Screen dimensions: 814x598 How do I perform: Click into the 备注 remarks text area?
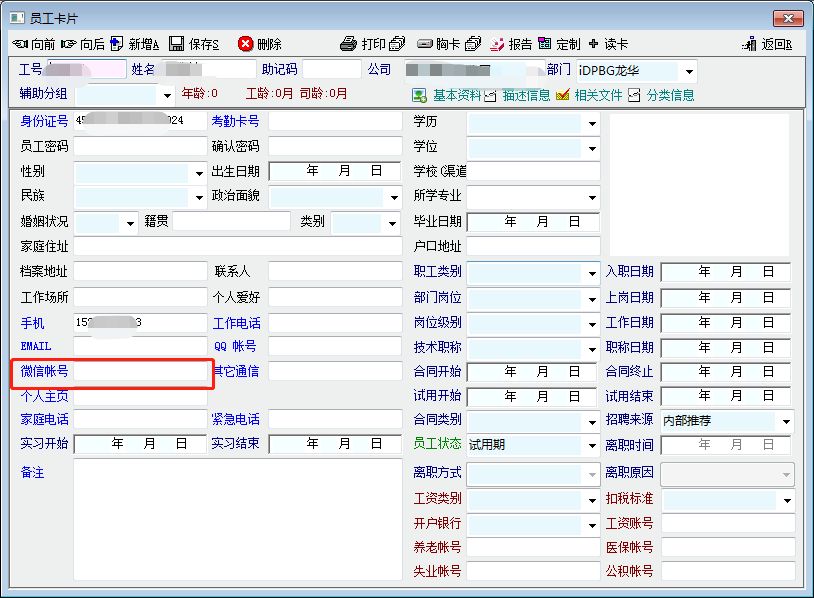(237, 520)
